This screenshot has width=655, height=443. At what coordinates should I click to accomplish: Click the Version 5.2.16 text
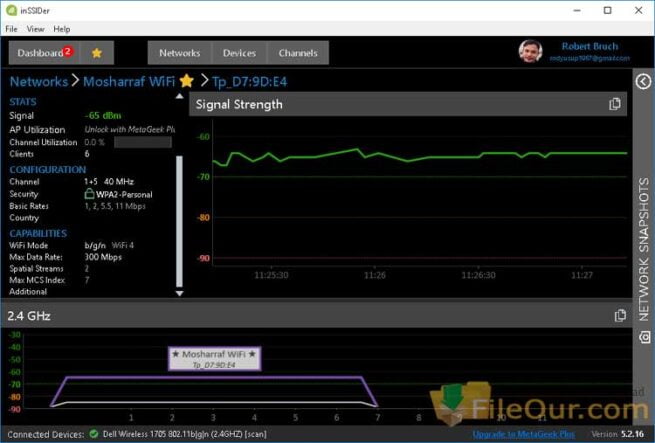pos(617,434)
